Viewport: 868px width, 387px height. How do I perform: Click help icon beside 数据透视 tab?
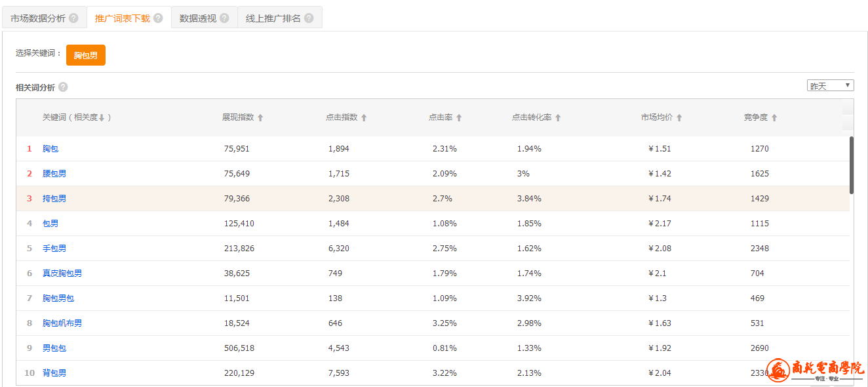[224, 18]
